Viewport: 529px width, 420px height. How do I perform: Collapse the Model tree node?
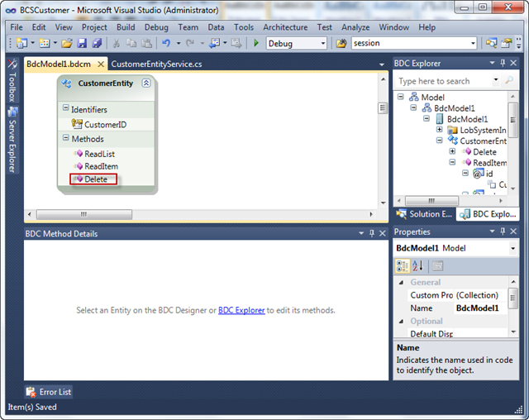pos(400,97)
